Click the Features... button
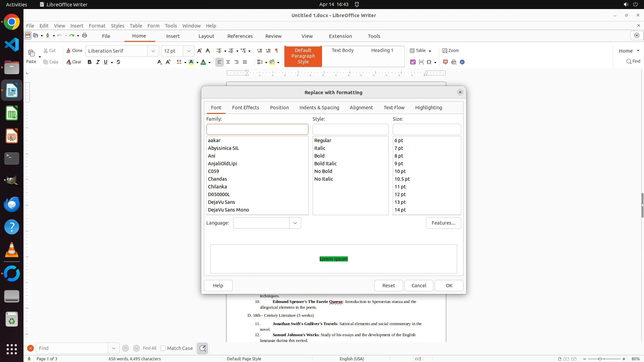This screenshot has width=644, height=362. [x=443, y=223]
